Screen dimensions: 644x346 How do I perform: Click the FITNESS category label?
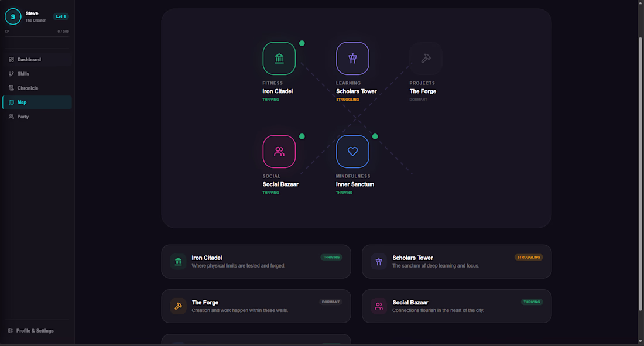point(273,83)
